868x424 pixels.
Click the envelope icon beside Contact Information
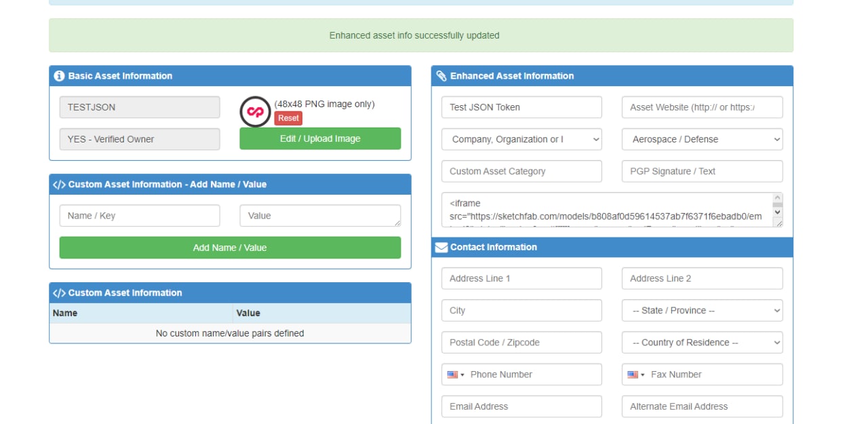pyautogui.click(x=441, y=247)
